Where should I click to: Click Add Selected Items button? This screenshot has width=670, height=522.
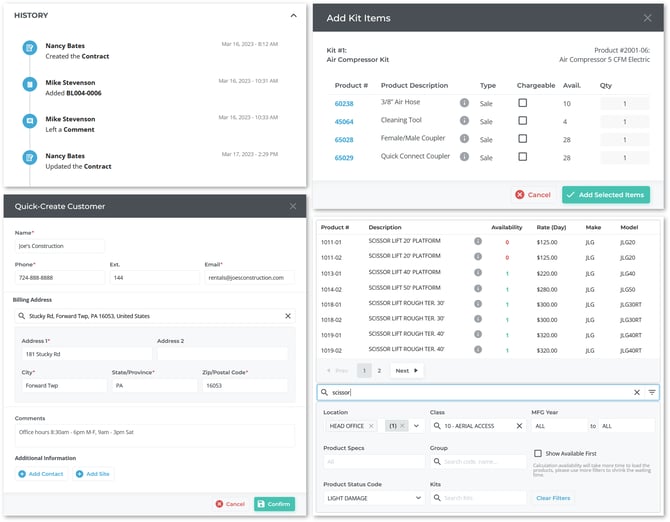(x=605, y=194)
